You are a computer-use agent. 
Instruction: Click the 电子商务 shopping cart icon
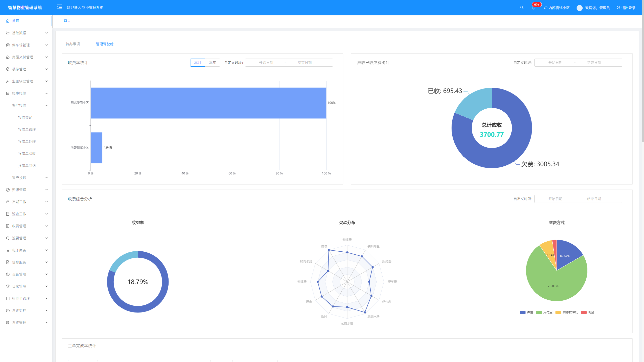(x=8, y=250)
